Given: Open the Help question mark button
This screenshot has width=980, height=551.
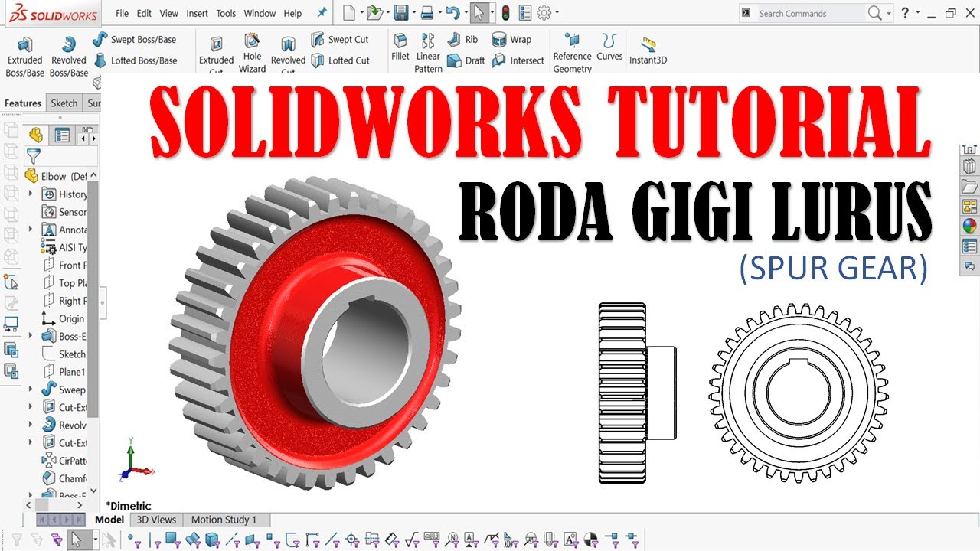Looking at the screenshot, I should click(x=906, y=13).
